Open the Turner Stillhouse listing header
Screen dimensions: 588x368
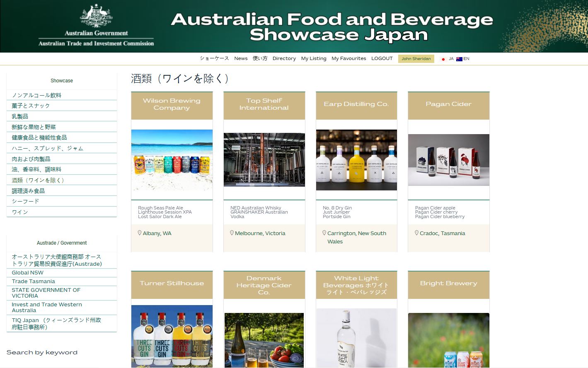point(172,283)
